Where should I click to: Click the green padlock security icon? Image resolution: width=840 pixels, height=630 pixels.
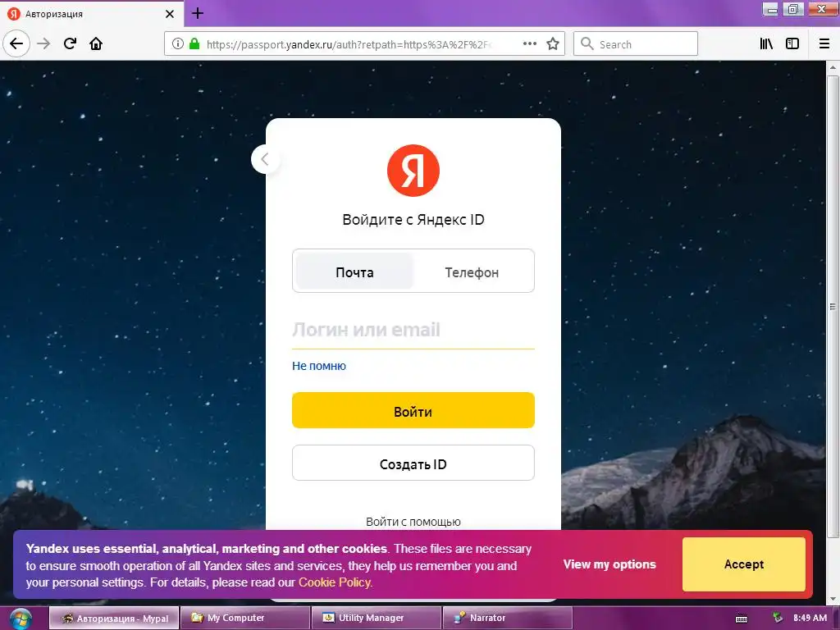[x=194, y=44]
